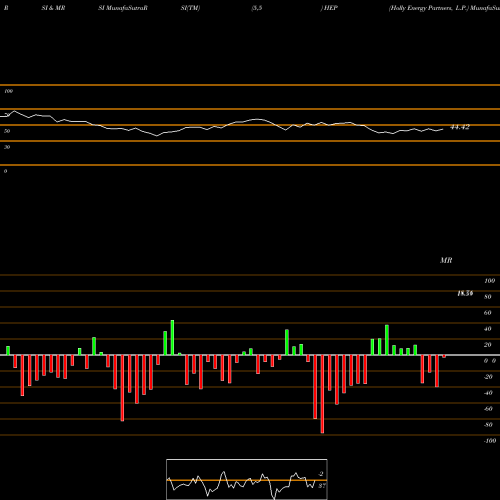500x500 pixels.
Task: Open the mini RSI overview chart thumbnail
Action: point(247,479)
